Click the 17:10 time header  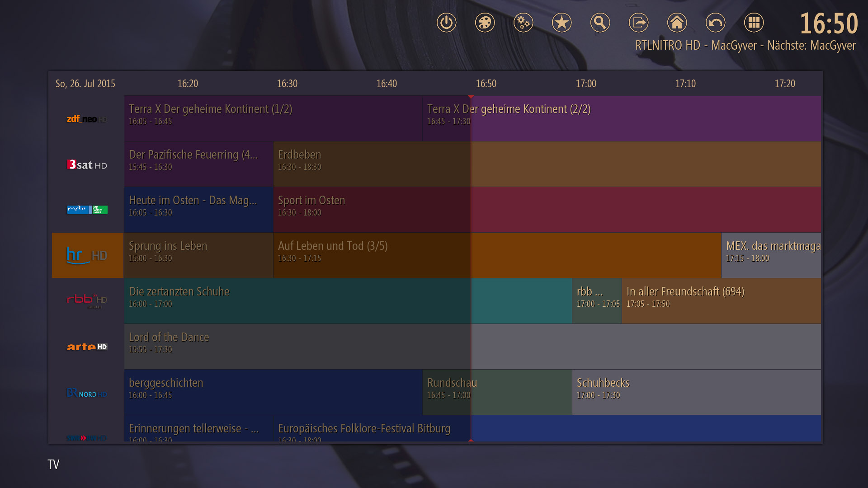685,84
